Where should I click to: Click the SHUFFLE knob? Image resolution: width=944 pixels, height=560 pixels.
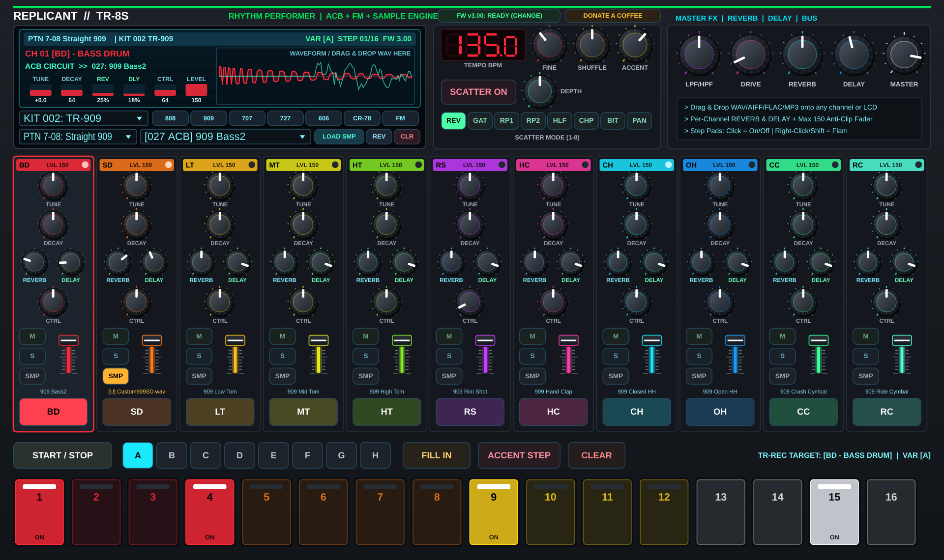pyautogui.click(x=592, y=46)
